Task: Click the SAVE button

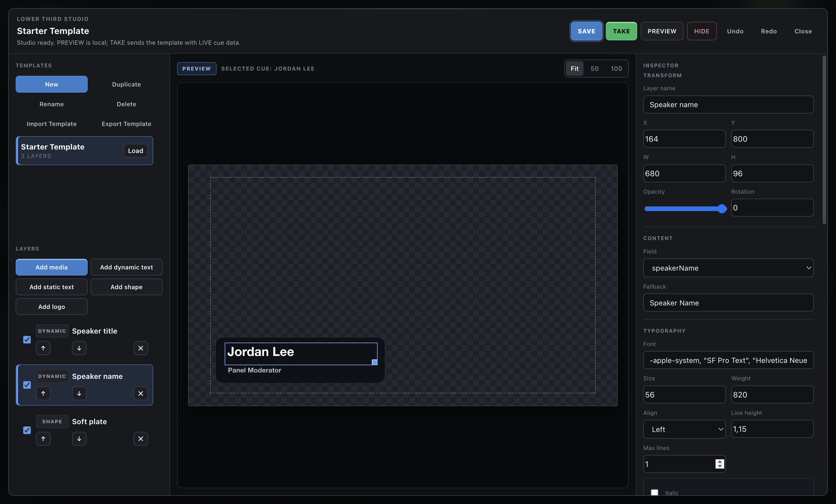Action: (586, 31)
